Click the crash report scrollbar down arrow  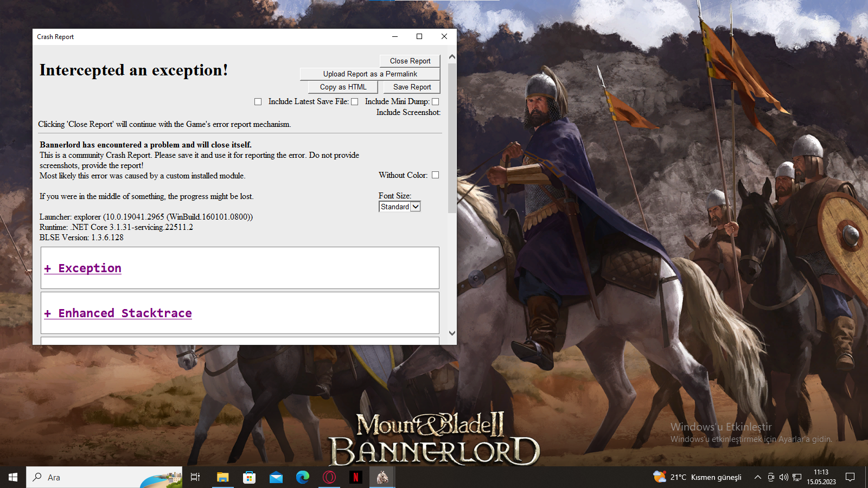click(x=452, y=333)
